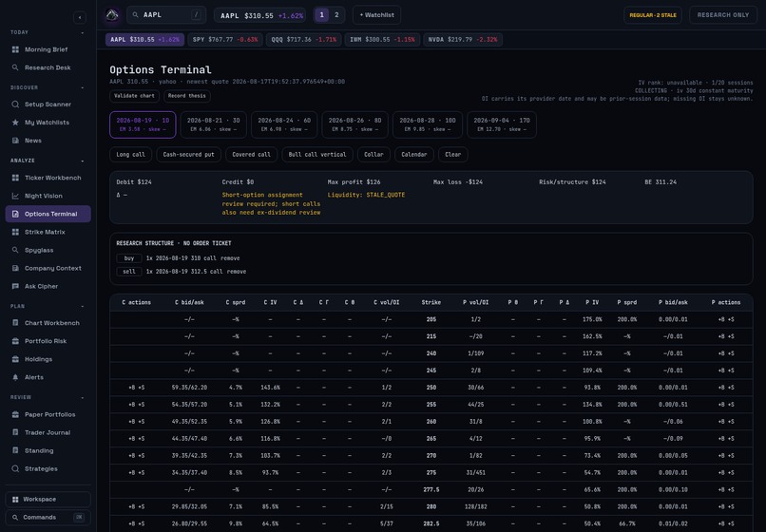766x532 pixels.
Task: Click the Strategies magnifier icon
Action: 15,468
